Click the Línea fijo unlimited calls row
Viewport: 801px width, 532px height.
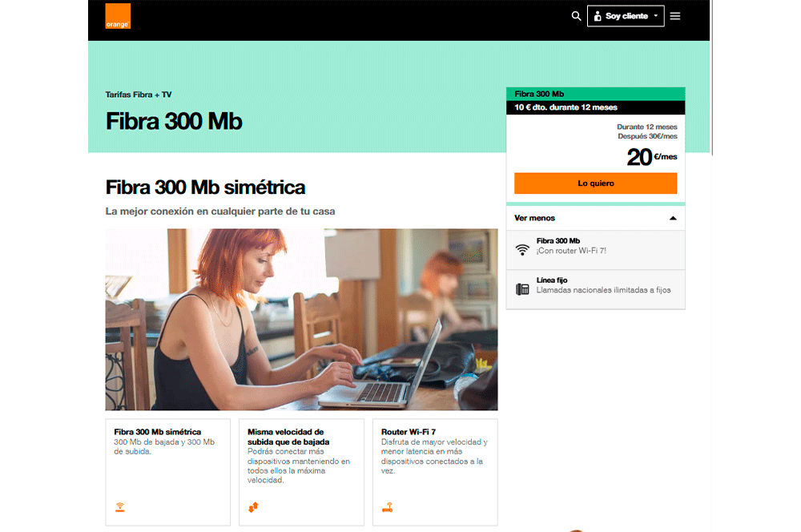595,286
